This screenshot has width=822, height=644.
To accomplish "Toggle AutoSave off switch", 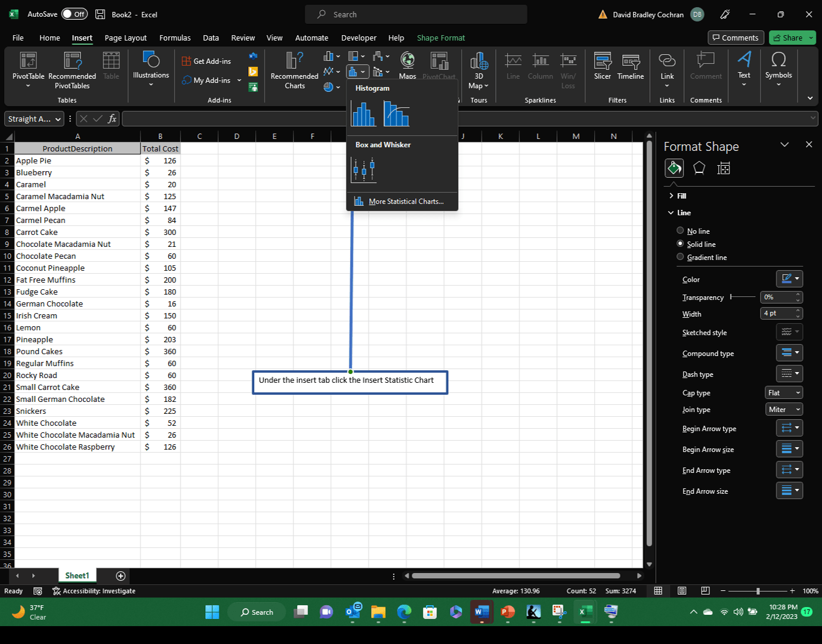I will pos(73,14).
